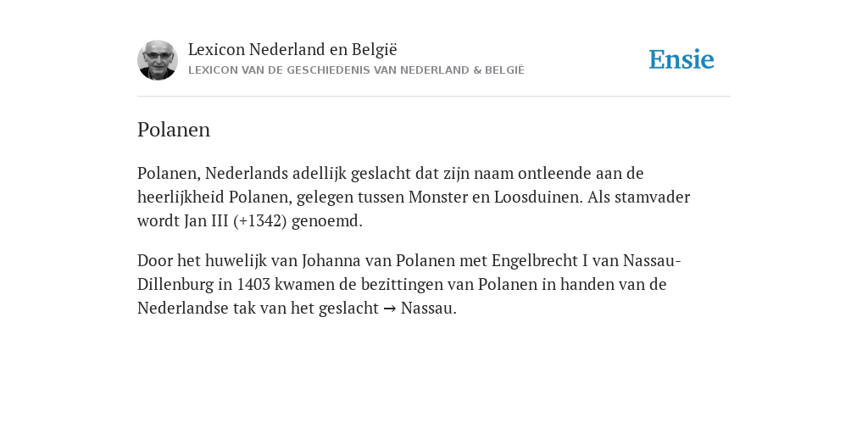Click the word "Dillenburg" at line start
The height and width of the screenshot is (434, 868).
175,285
